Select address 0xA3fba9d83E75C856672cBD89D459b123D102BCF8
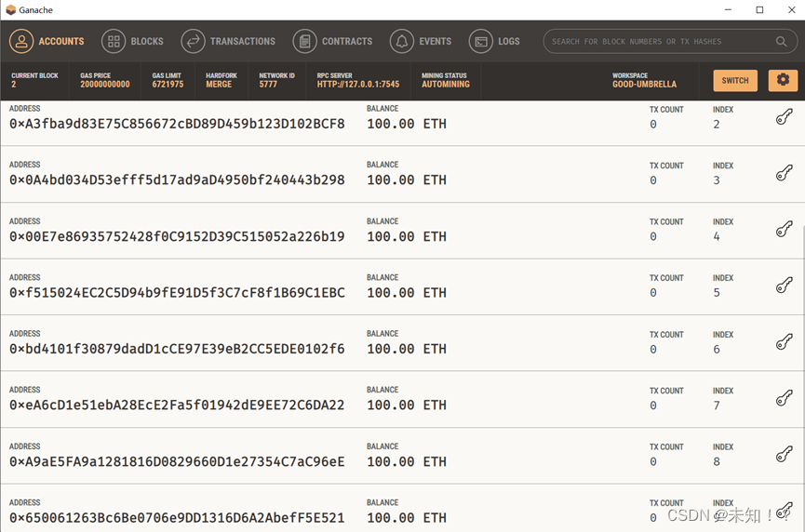This screenshot has height=532, width=805. [x=177, y=124]
